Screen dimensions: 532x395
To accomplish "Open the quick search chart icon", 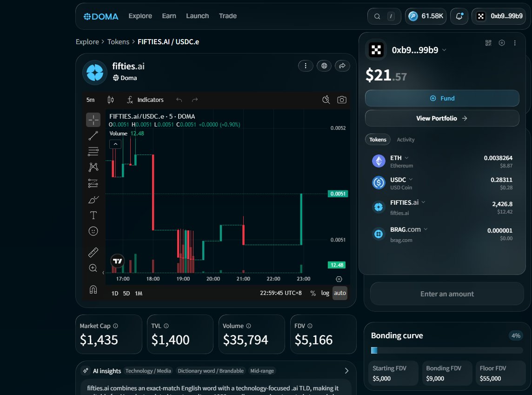I will tap(326, 100).
